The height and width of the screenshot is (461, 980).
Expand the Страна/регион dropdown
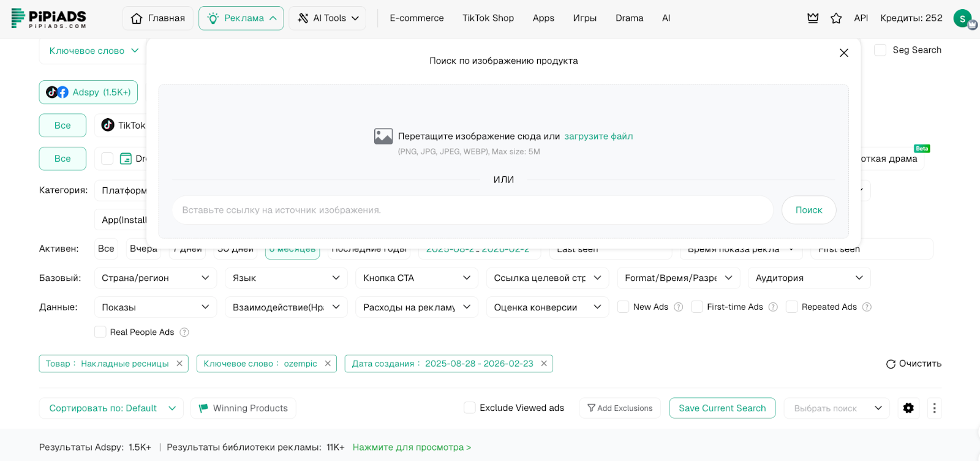[156, 278]
